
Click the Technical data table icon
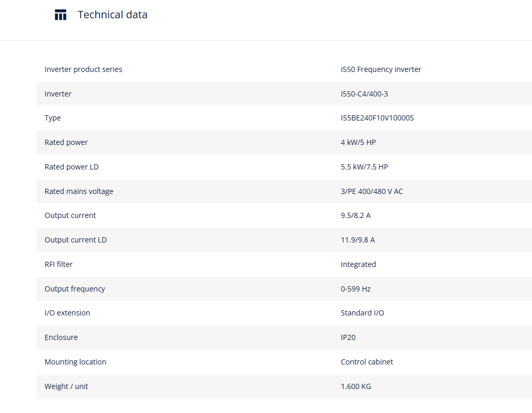[61, 15]
